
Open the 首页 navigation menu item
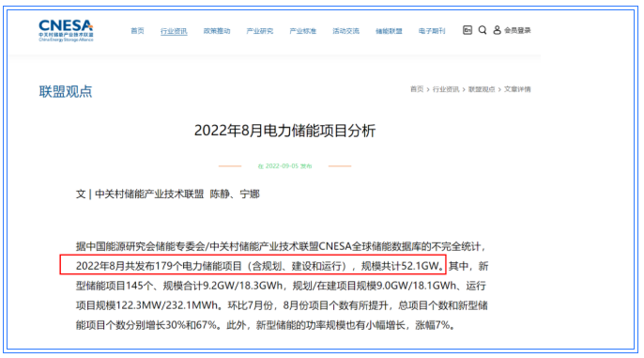(137, 31)
